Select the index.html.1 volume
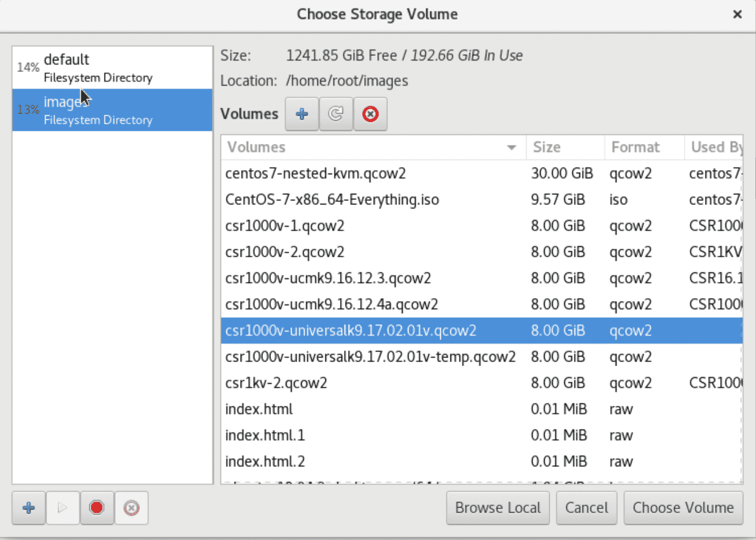The image size is (756, 540). click(x=482, y=435)
